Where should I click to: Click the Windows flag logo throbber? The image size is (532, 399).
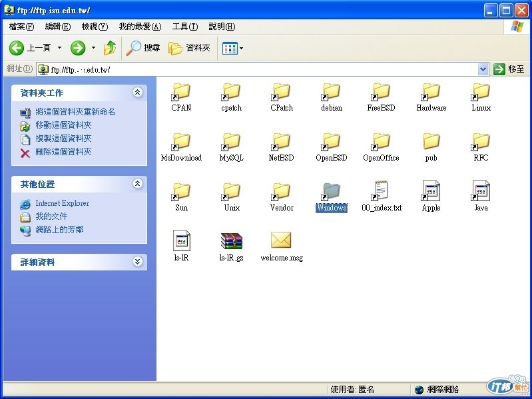(517, 26)
